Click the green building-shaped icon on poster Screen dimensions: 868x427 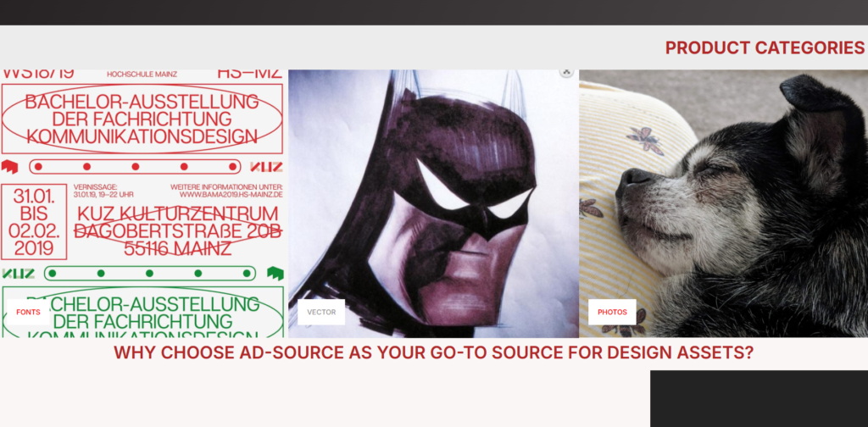coord(275,273)
